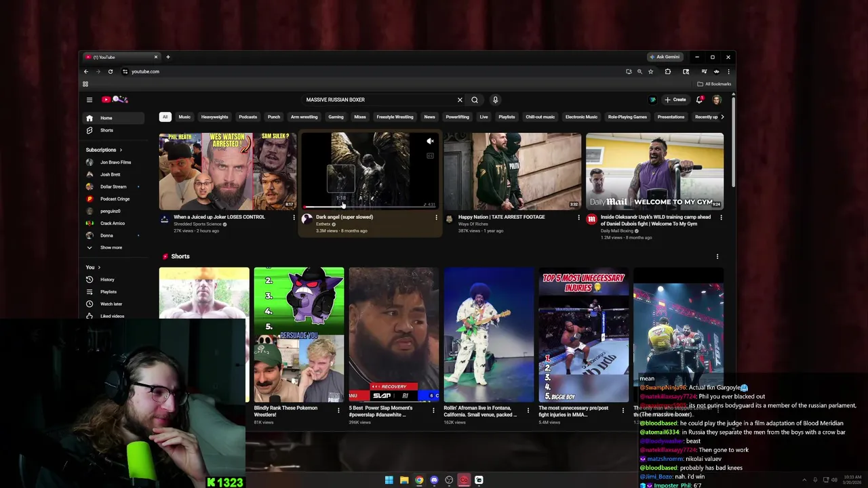Open options for the Pokemon Wrestlers short

[x=338, y=409]
